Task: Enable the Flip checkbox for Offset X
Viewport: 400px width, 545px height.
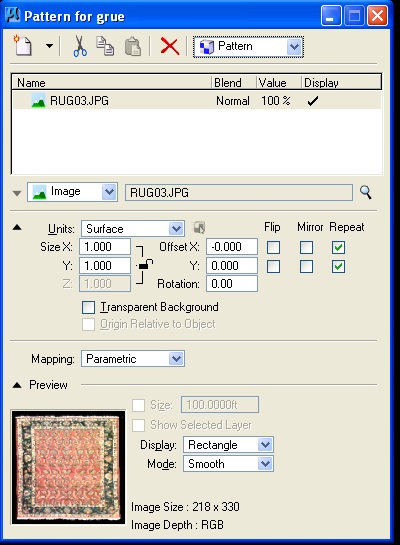Action: [x=273, y=247]
